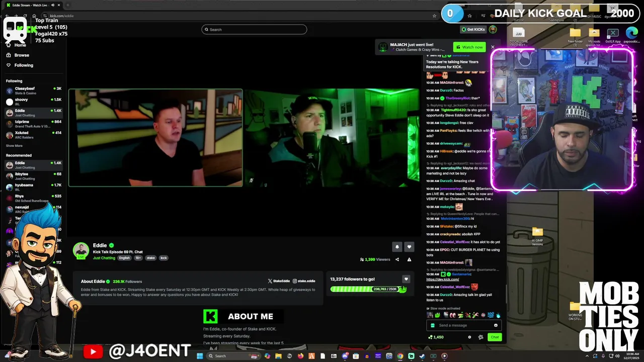Open Xcluted's ARC Raiders stream
The image size is (644, 362).
(33, 135)
